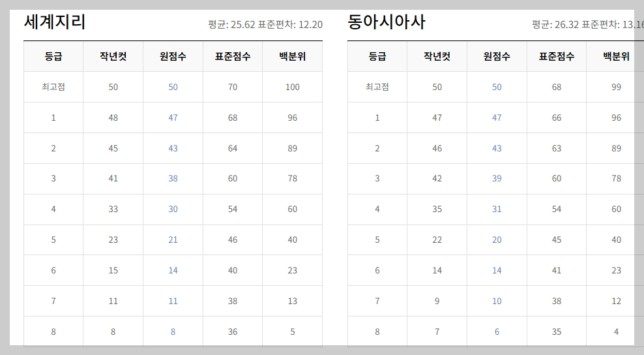
Task: Open blue 원점수 14 in 세계지리 grade 6 row
Action: point(173,271)
